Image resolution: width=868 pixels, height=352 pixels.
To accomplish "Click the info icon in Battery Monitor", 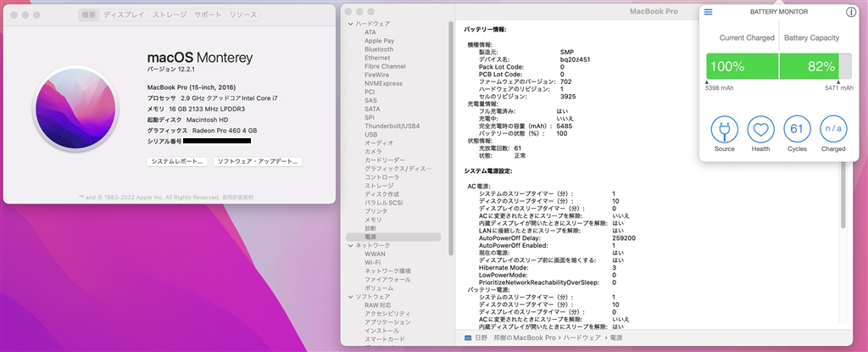I will (851, 12).
